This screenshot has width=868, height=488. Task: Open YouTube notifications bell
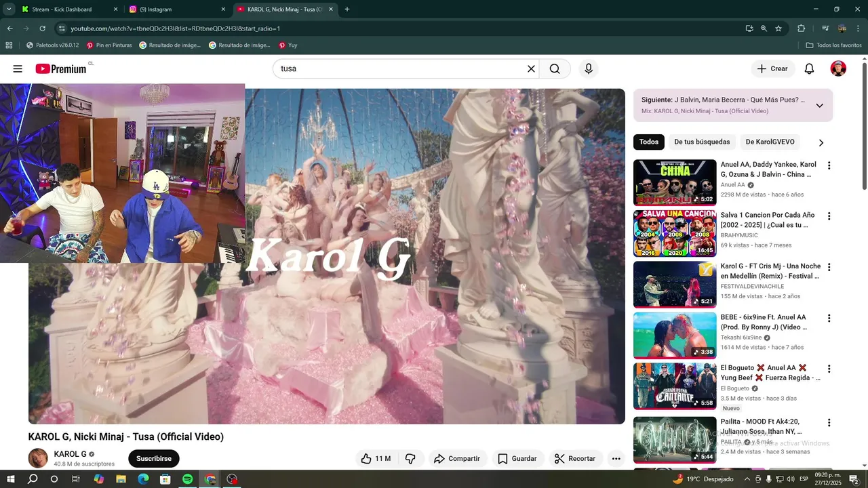[x=809, y=68]
